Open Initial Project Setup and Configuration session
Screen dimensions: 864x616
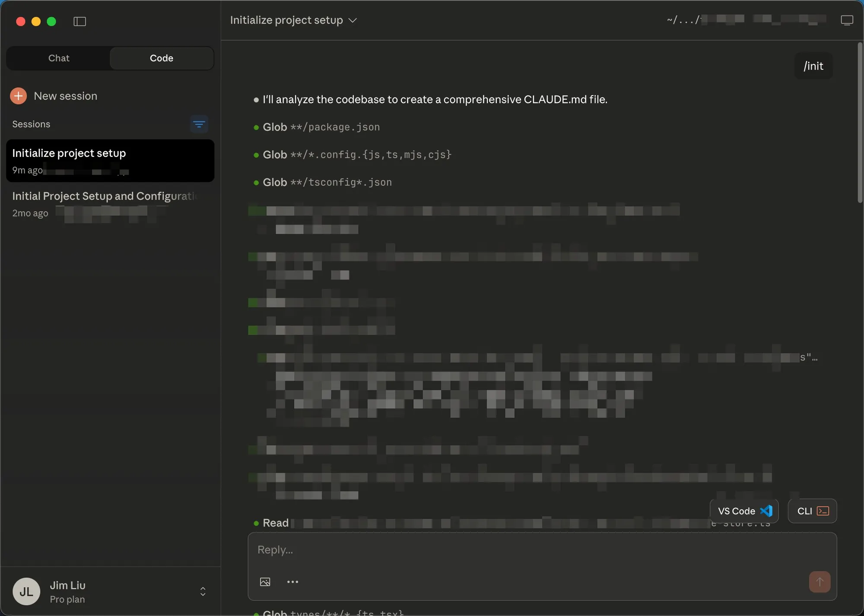[x=110, y=204]
